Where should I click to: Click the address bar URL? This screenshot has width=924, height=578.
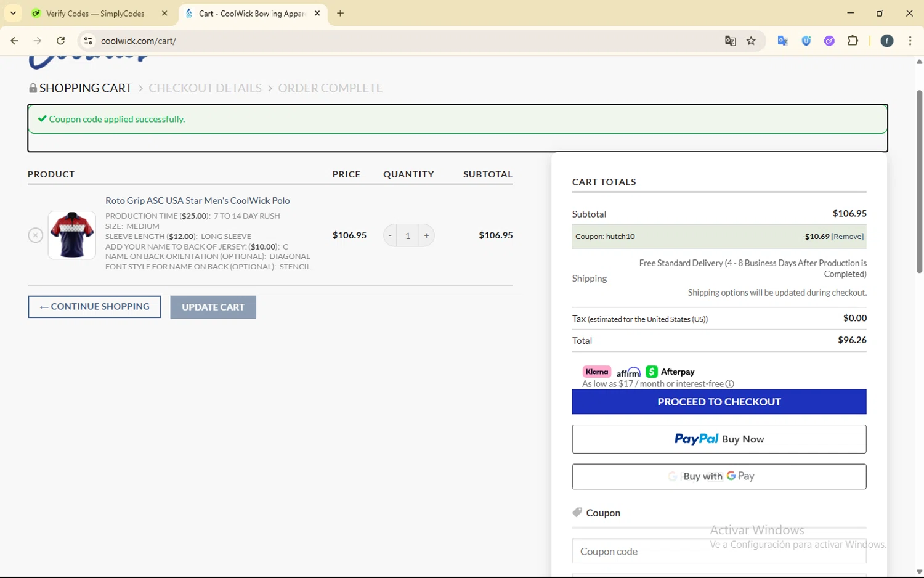139,41
